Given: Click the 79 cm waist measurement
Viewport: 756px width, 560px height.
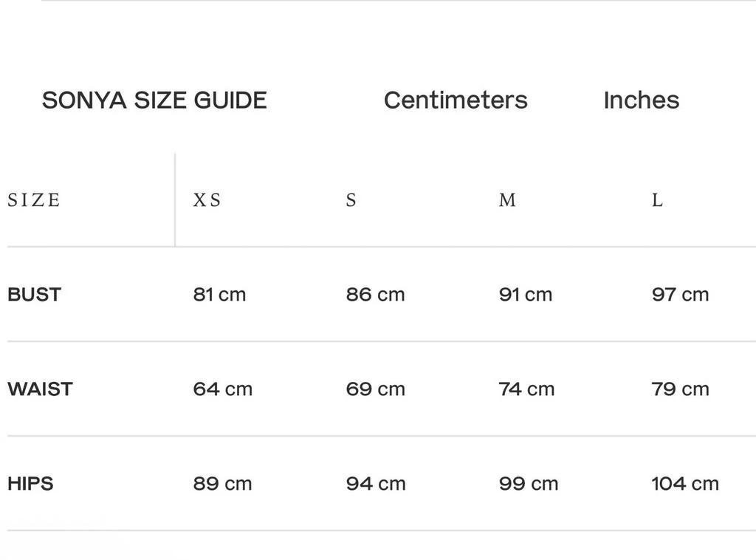Looking at the screenshot, I should click(680, 389).
